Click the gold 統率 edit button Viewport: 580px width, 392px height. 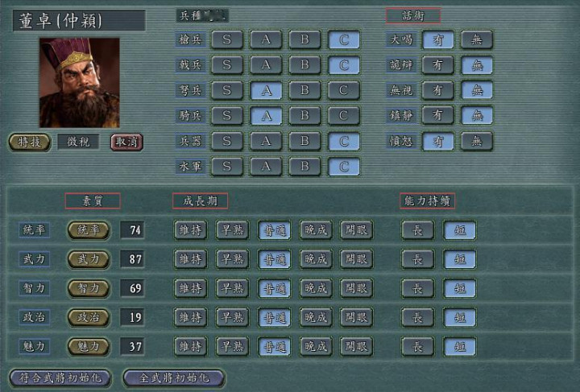tap(89, 230)
